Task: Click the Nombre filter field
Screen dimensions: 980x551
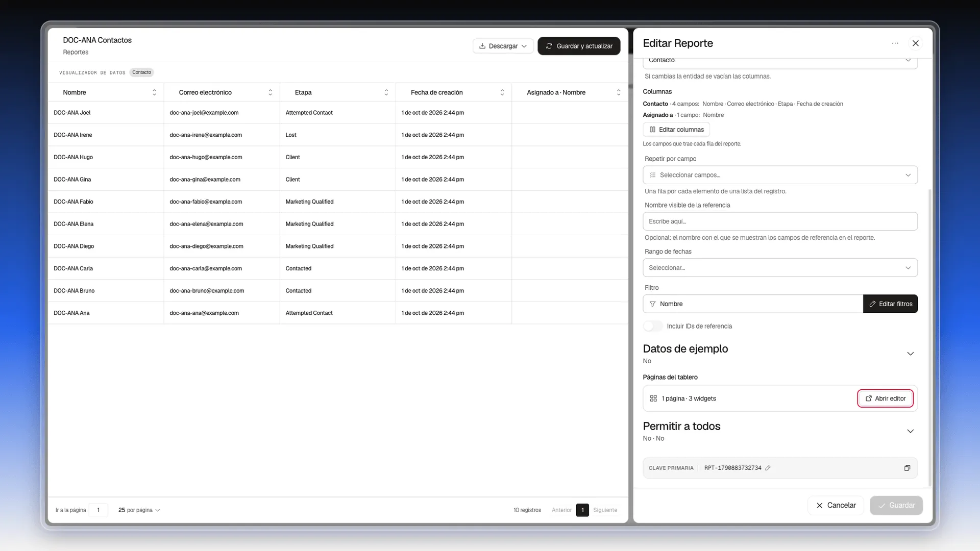Action: [x=753, y=304]
